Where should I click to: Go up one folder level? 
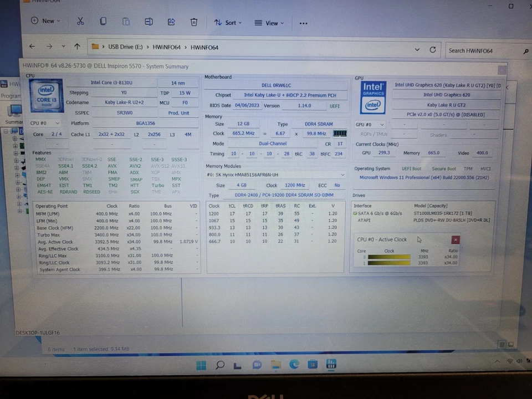click(x=78, y=47)
